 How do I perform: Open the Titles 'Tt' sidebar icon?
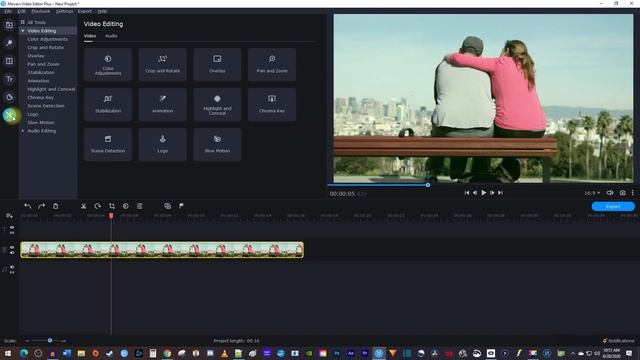(9, 79)
